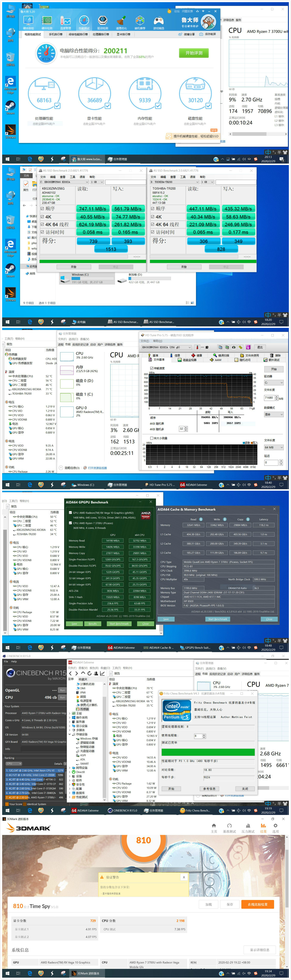Open the HD Tune disk selection dropdown

tap(167, 347)
